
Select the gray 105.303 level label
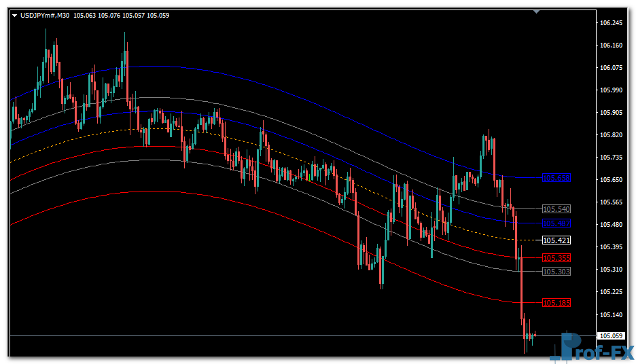point(556,272)
